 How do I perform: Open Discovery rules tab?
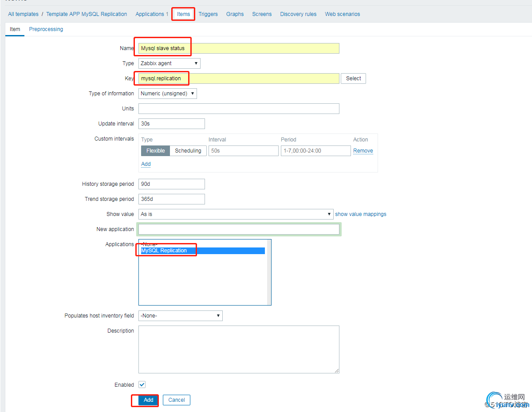tap(298, 14)
